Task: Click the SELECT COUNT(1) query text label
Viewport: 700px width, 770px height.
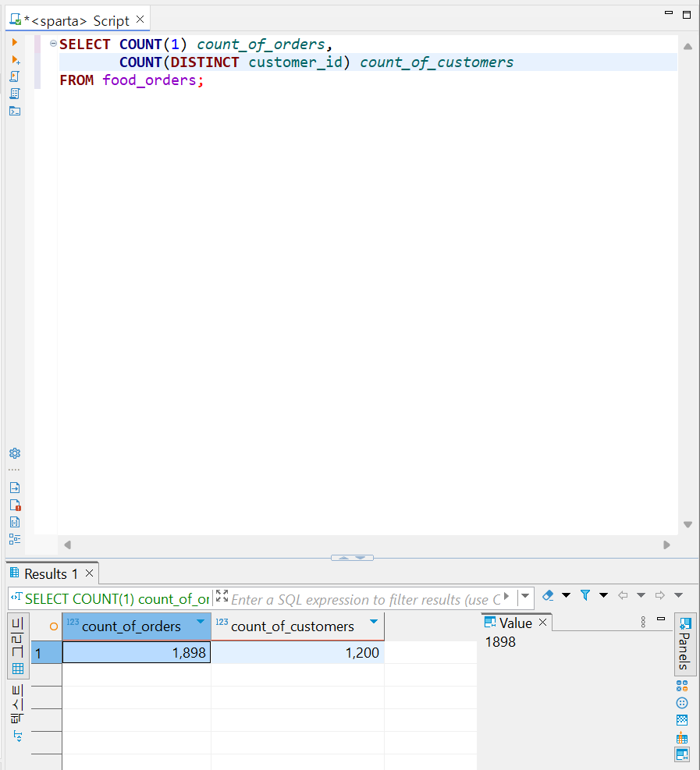Action: (x=117, y=599)
